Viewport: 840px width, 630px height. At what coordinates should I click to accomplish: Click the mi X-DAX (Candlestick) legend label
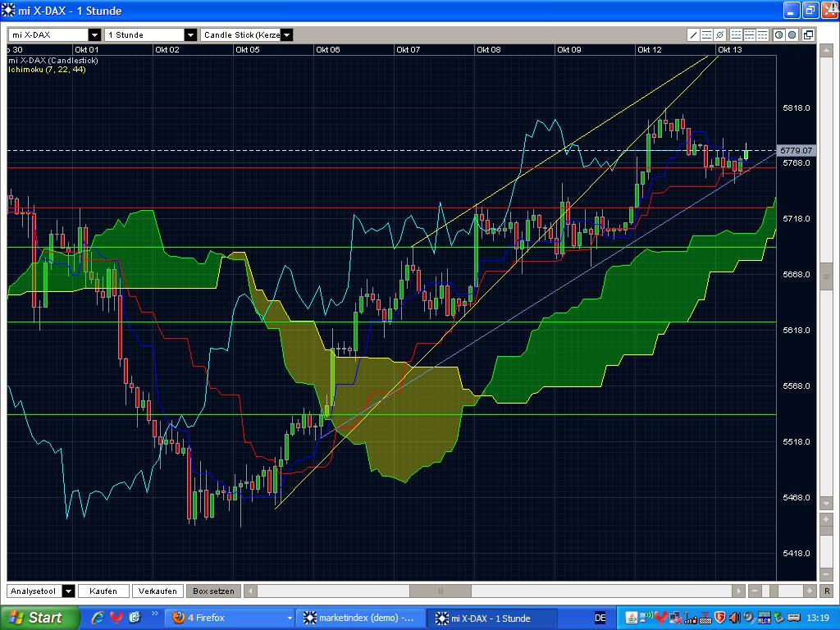(53, 61)
